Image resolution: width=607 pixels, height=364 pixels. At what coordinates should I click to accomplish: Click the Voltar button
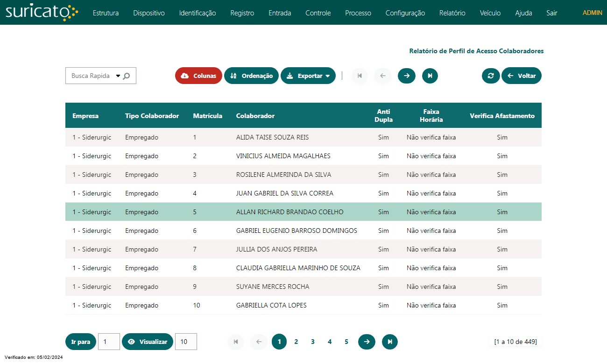pos(522,76)
